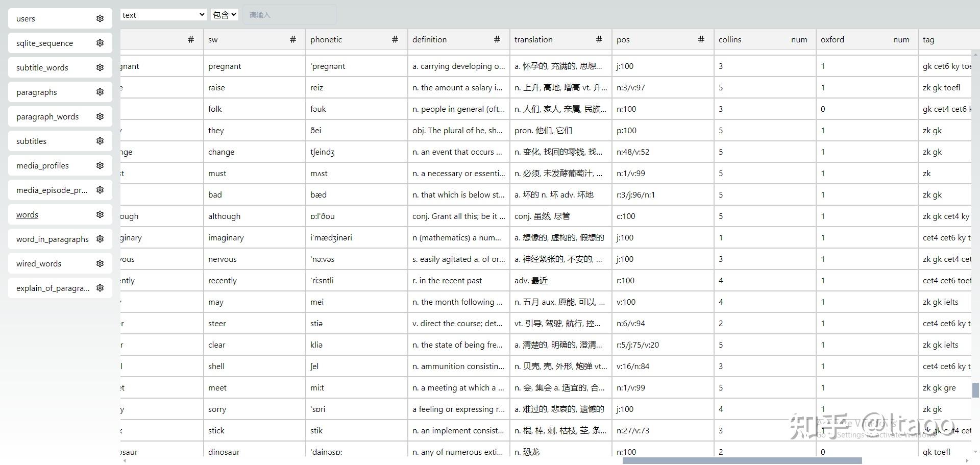Screen dimensions: 980x465
Task: Click the horizontal scrollbar thumb
Action: point(742,461)
